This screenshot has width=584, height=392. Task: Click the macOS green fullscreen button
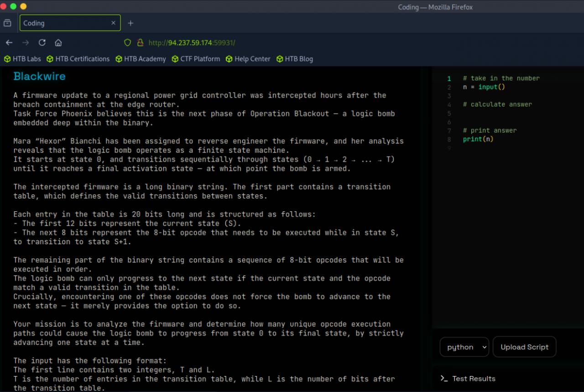[13, 6]
